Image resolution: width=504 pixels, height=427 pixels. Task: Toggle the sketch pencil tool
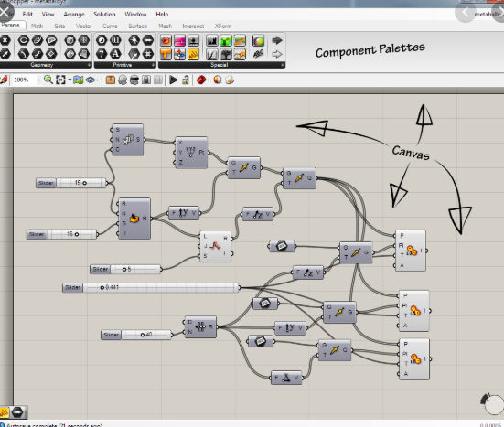[4, 80]
